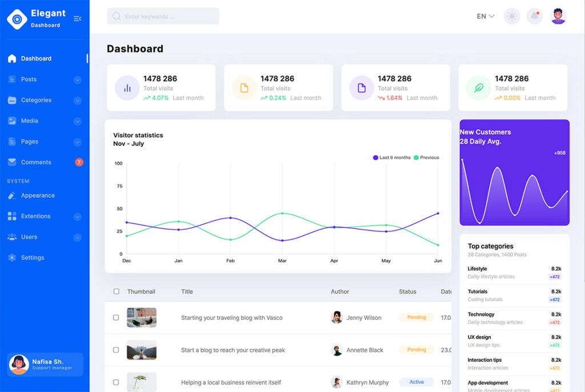Click the Mar data point on green line
The width and height of the screenshot is (585, 392).
[x=282, y=213]
